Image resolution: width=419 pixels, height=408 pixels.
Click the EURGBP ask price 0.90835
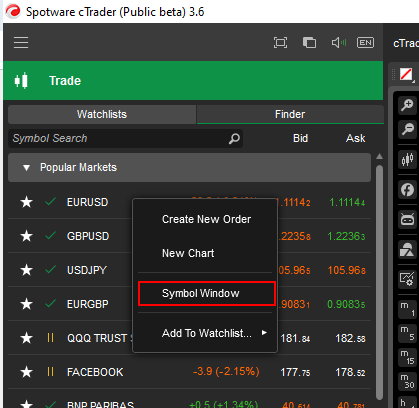[346, 304]
